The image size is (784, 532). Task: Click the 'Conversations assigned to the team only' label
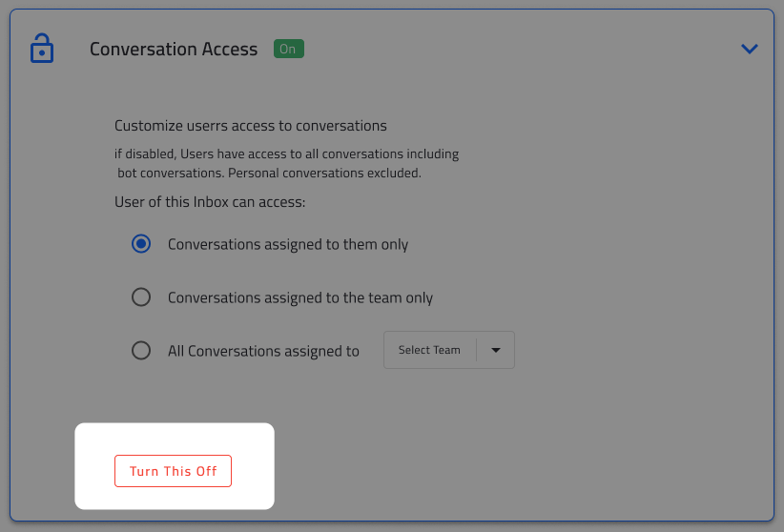(x=300, y=298)
